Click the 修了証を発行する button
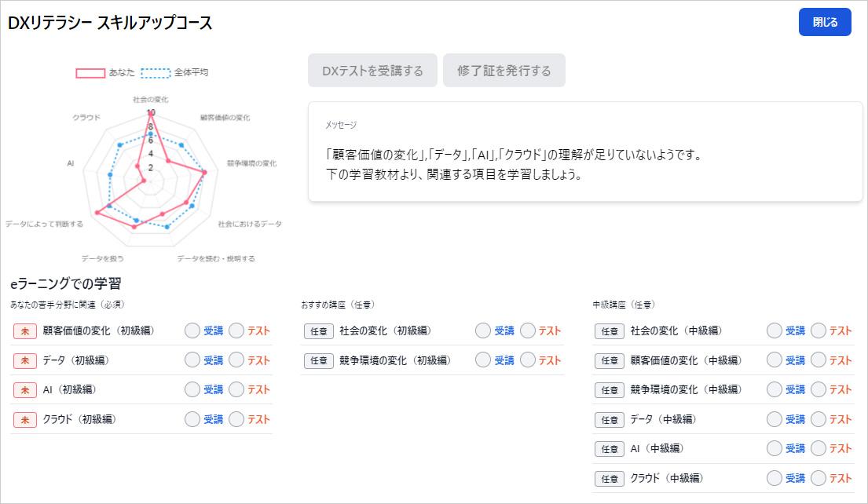The width and height of the screenshot is (868, 504). coord(504,70)
